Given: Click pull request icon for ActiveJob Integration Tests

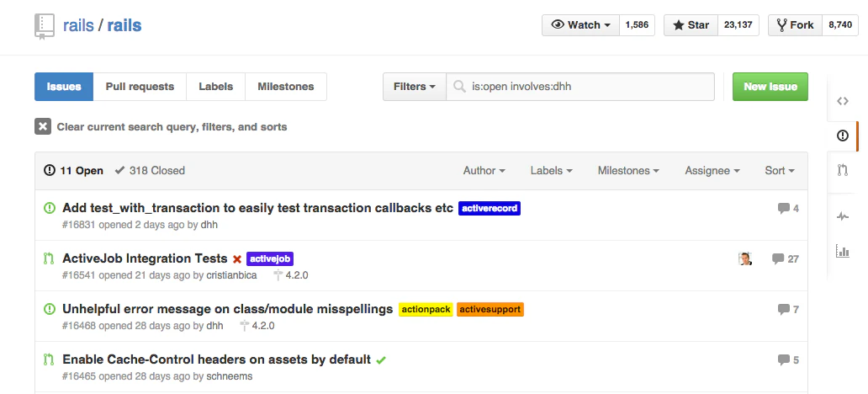Looking at the screenshot, I should [x=49, y=258].
